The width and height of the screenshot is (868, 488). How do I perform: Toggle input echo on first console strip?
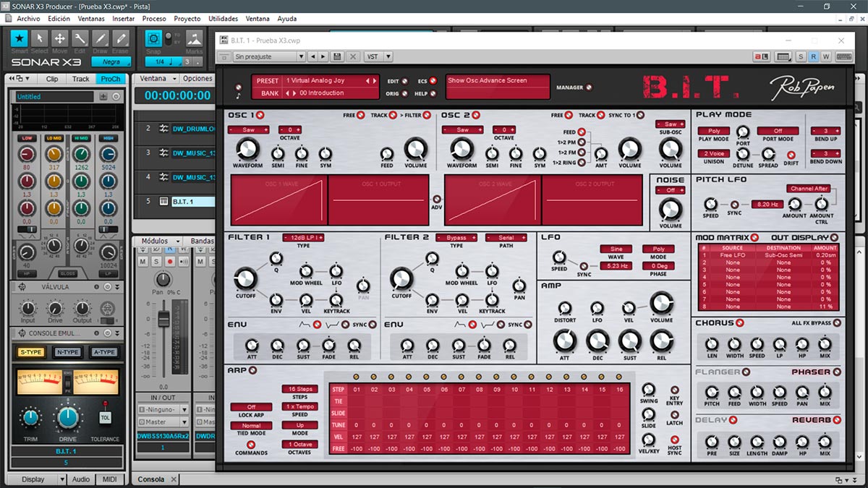[184, 261]
